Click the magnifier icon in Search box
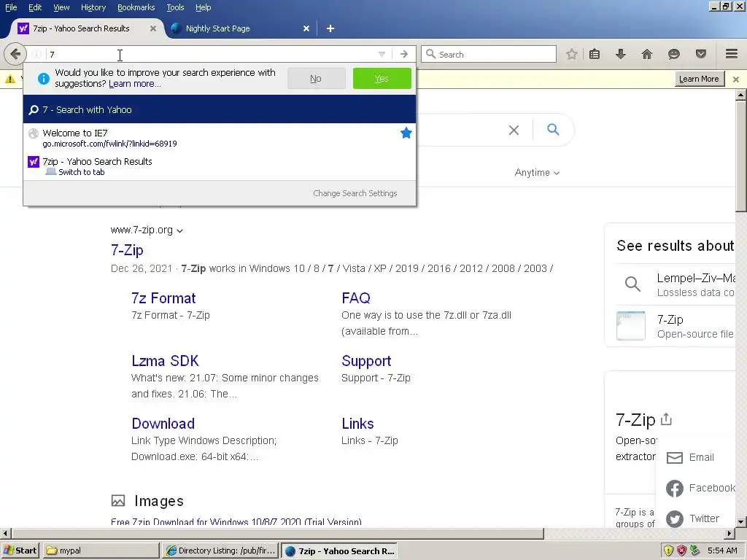747x560 pixels. click(x=430, y=54)
